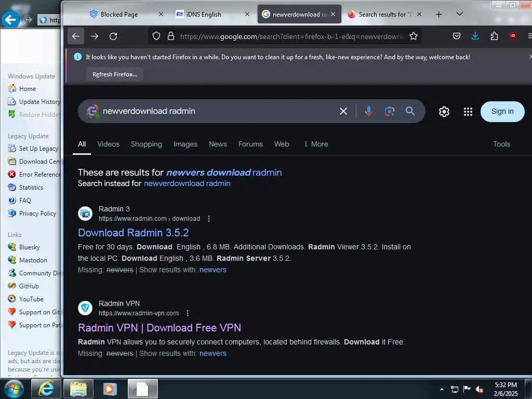Screen dimensions: 532x399
Task: Dismiss the Firefox refresh notification bar
Action: pos(529,57)
